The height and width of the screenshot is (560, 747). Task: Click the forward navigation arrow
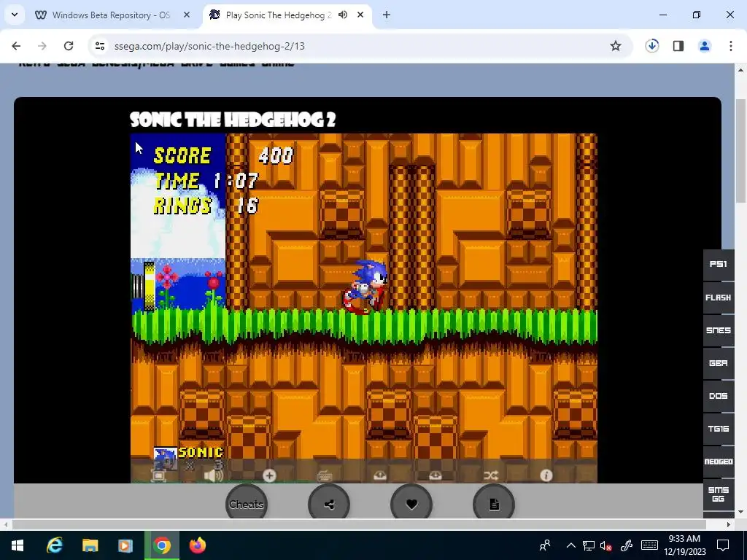click(42, 46)
